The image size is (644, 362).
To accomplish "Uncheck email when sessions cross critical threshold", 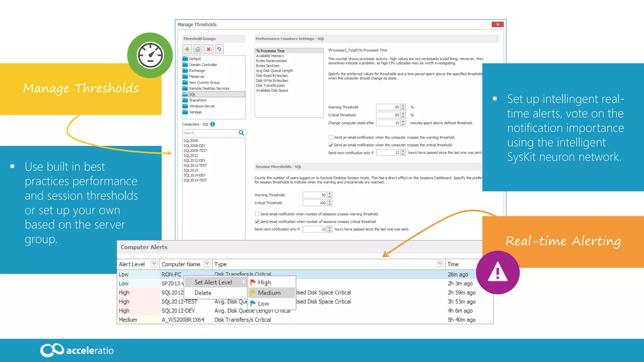I will 257,222.
